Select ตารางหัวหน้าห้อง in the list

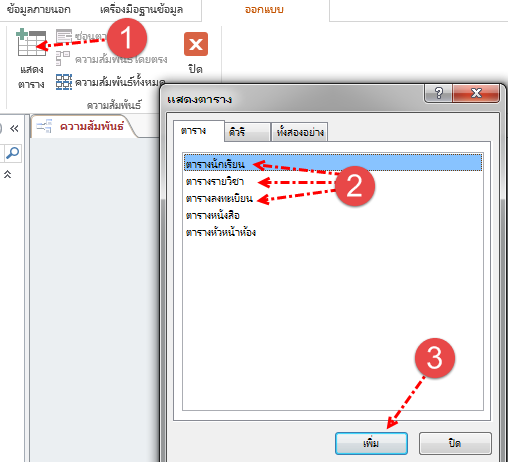(221, 232)
